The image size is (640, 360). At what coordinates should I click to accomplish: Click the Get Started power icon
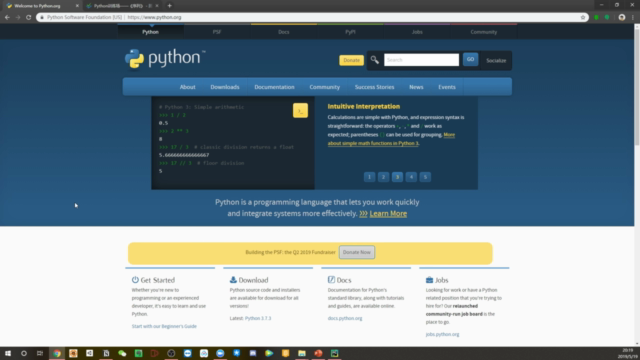135,280
